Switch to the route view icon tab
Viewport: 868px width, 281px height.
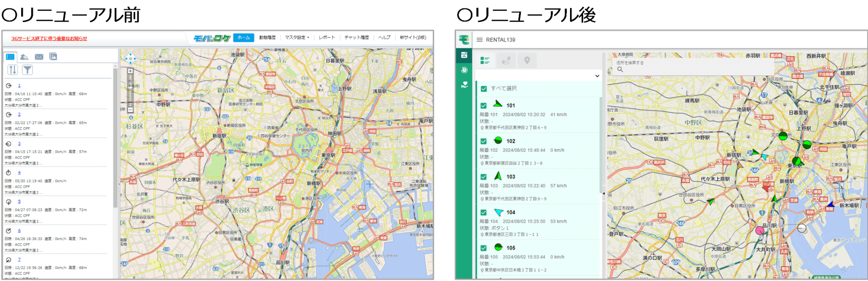[x=506, y=61]
